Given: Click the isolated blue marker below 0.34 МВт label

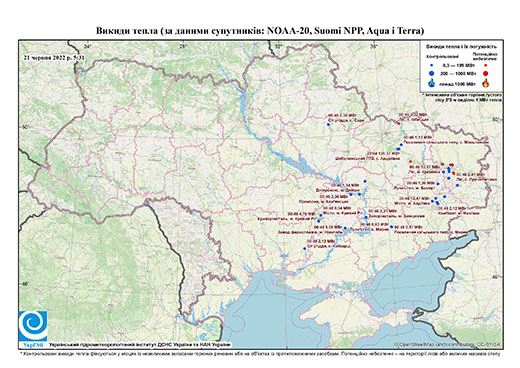Looking at the screenshot, I should point(328,124).
